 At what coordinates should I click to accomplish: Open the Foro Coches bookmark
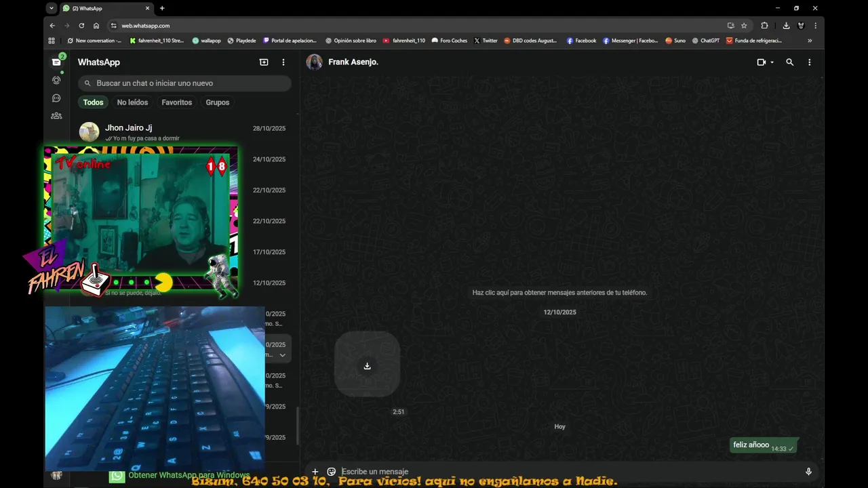449,41
